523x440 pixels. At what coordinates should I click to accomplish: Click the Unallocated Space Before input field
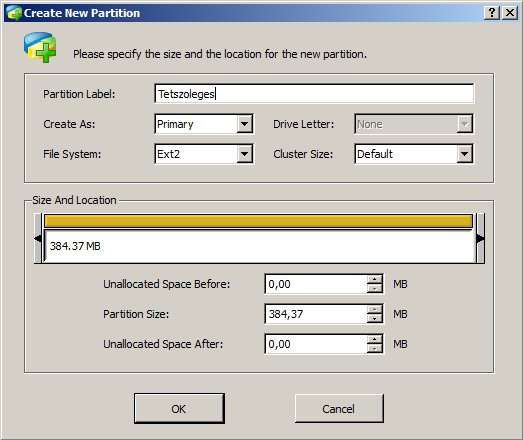pyautogui.click(x=316, y=284)
